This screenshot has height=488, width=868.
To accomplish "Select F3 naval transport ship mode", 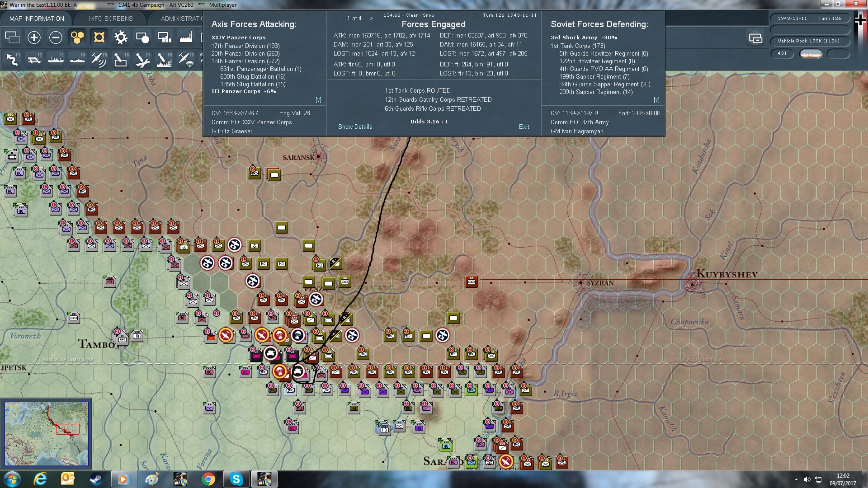I will click(56, 59).
